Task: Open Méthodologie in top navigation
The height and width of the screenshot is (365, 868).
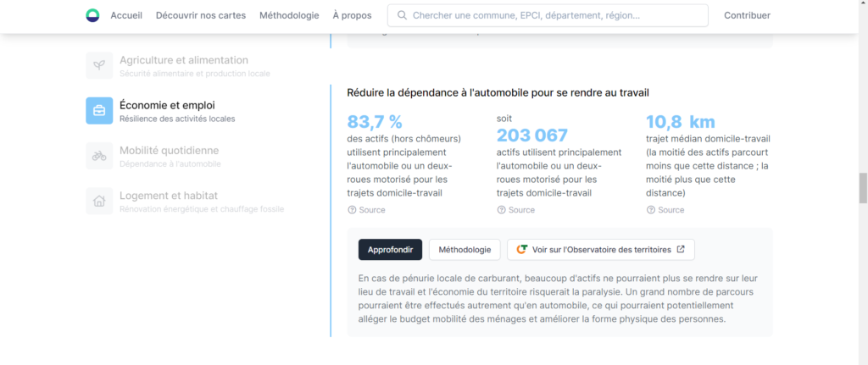Action: (x=289, y=15)
